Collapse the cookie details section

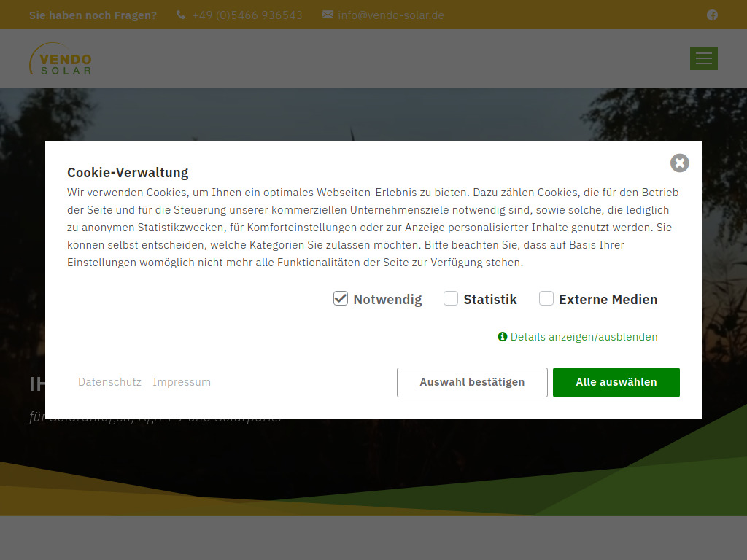click(582, 337)
